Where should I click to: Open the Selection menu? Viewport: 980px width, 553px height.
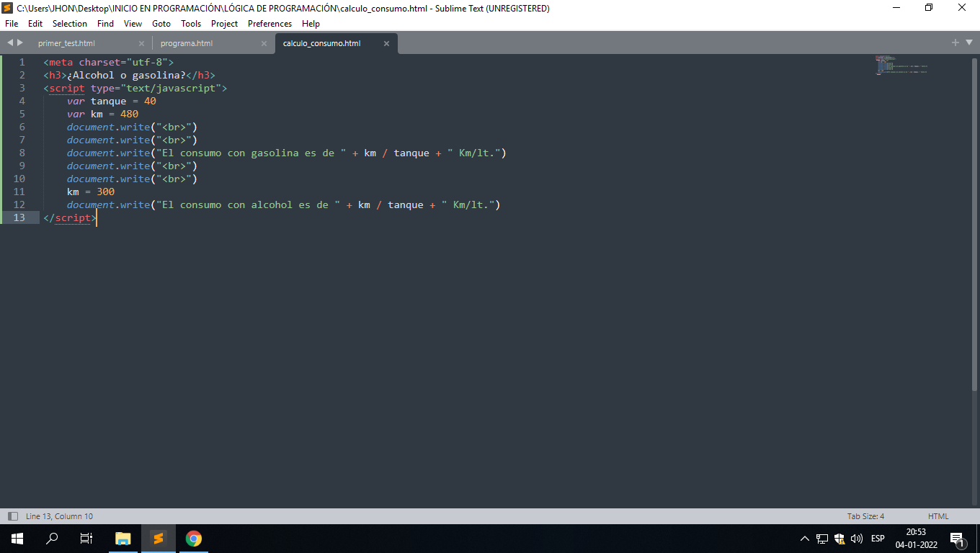tap(70, 24)
